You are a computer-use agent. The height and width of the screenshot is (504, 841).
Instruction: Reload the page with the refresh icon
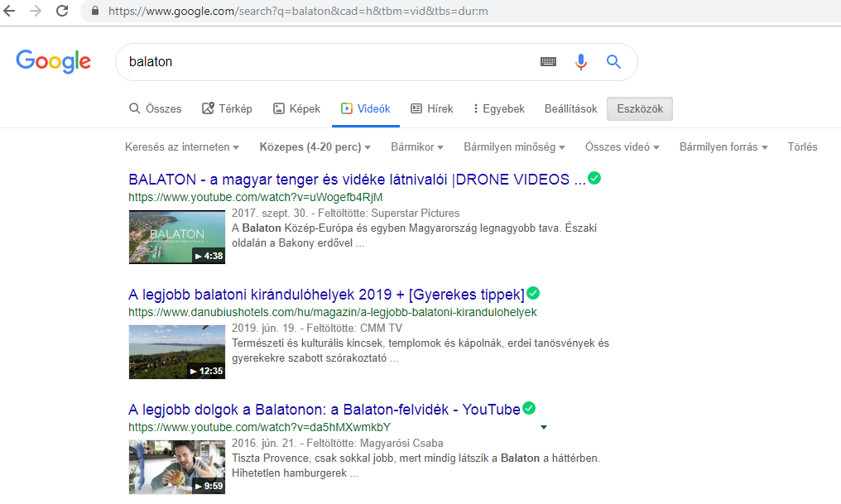pos(62,11)
